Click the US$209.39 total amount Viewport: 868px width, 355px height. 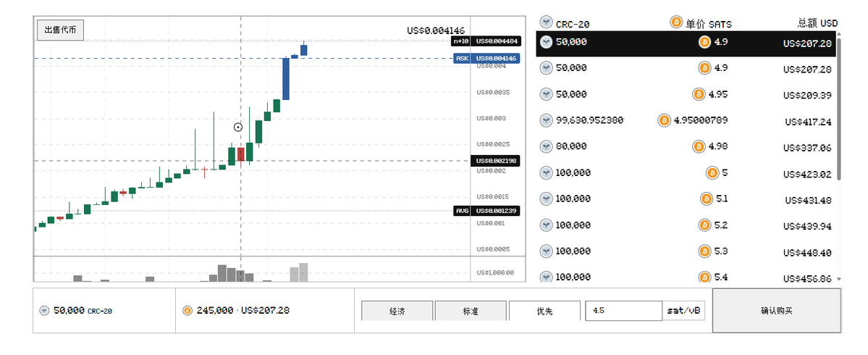807,95
